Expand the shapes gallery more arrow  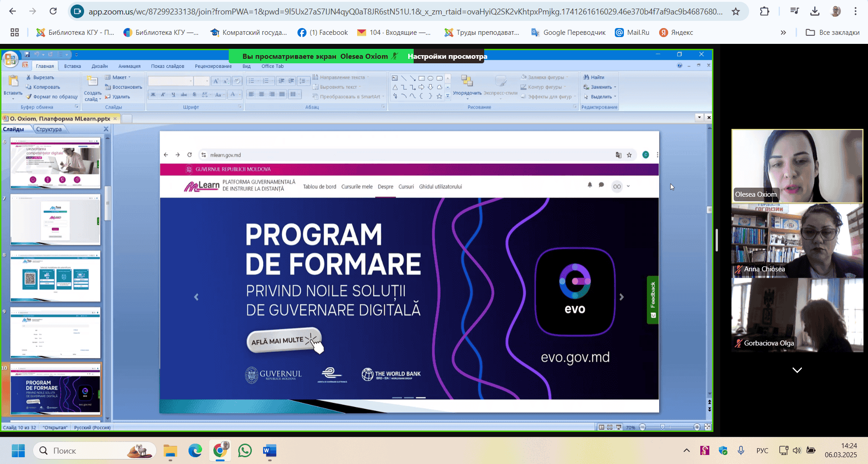(x=448, y=96)
